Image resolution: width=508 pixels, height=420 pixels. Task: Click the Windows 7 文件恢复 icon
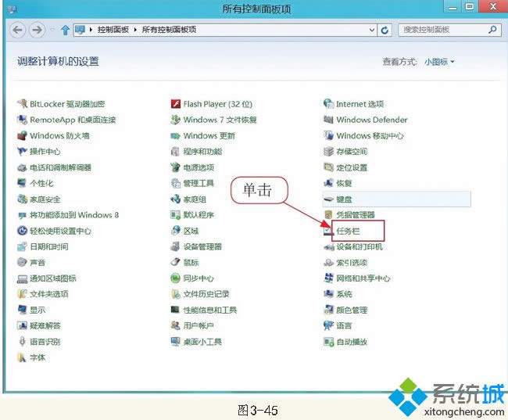click(x=176, y=120)
